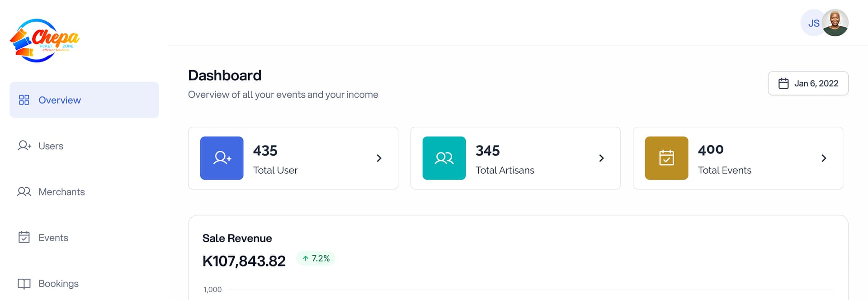Click the Chepa Ticket Zone logo
Viewport: 868px width, 300px height.
(x=44, y=40)
